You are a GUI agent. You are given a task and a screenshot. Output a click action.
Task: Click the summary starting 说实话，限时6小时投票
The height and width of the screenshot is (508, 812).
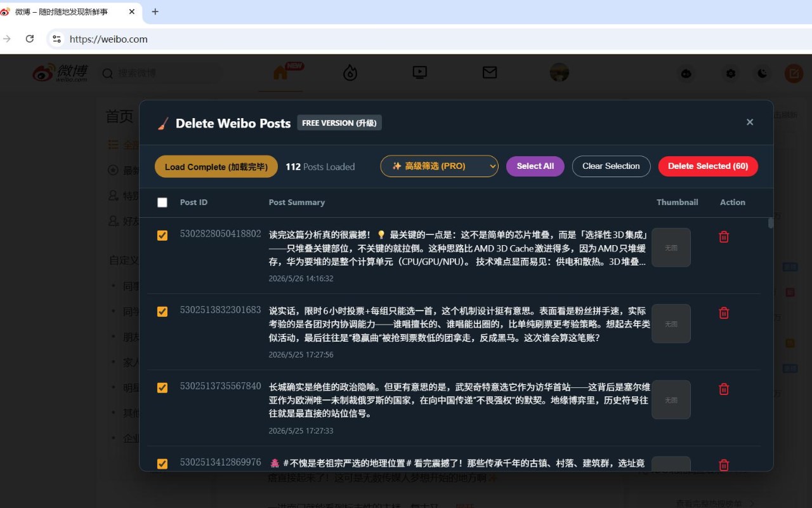point(459,324)
